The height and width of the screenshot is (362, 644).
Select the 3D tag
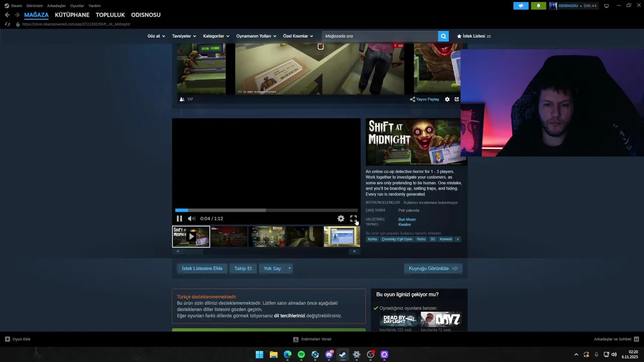click(x=433, y=239)
